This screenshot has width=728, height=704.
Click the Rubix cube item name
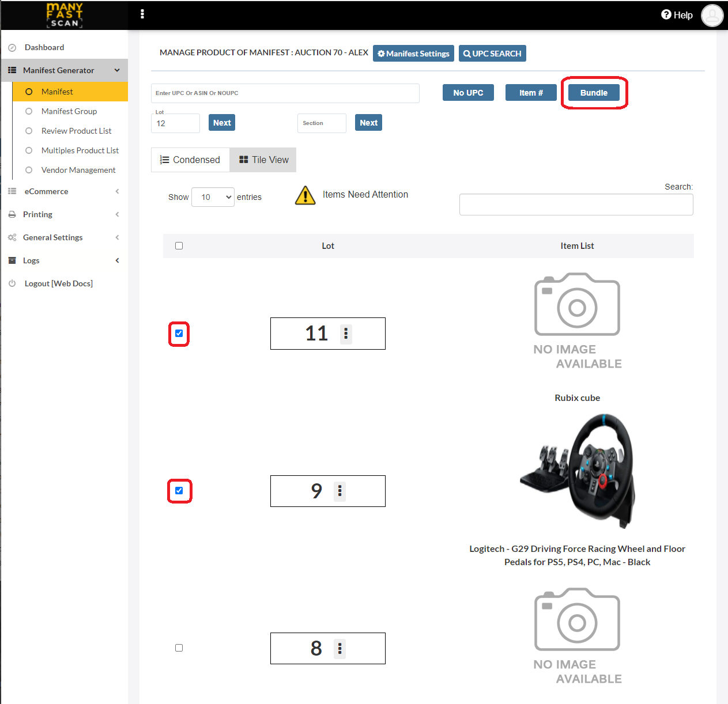(x=578, y=398)
